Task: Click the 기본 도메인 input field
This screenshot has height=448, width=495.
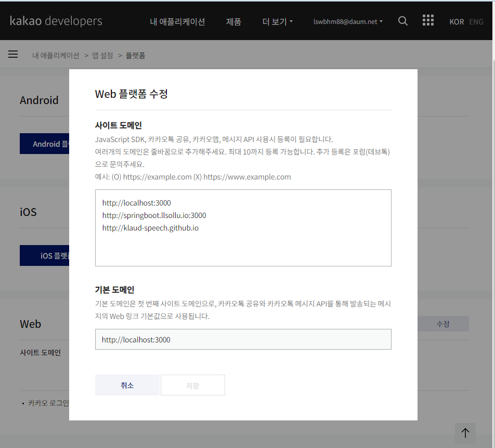Action: pyautogui.click(x=243, y=339)
